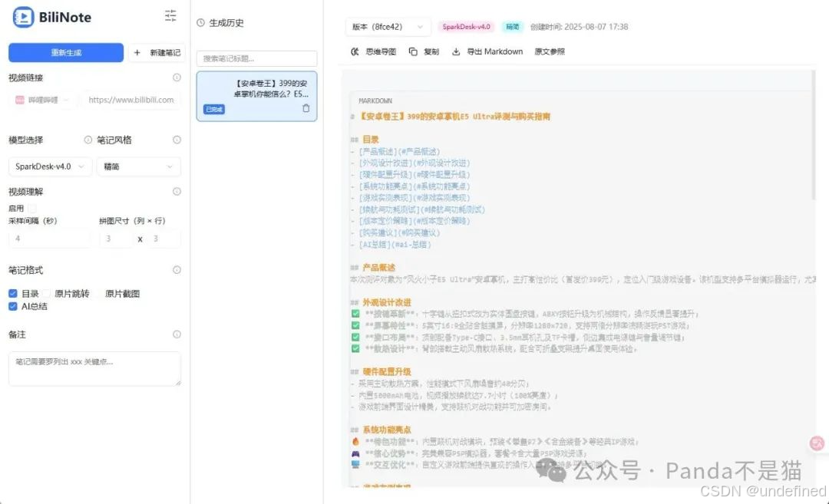Click the [硬件配置升级] contents link
829x504 pixels.
(414, 175)
